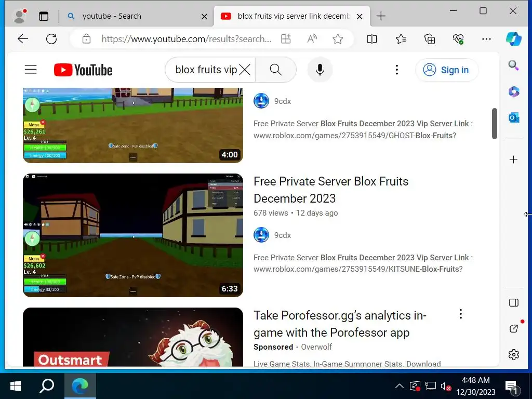The height and width of the screenshot is (399, 532).
Task: Open 9cdx channel next to 678 views video
Action: 282,235
